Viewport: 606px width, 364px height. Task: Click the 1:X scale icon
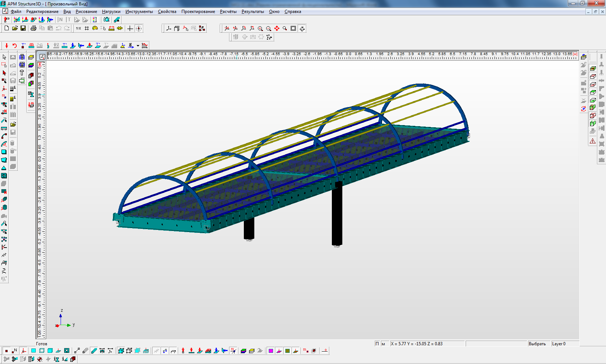pyautogui.click(x=78, y=28)
